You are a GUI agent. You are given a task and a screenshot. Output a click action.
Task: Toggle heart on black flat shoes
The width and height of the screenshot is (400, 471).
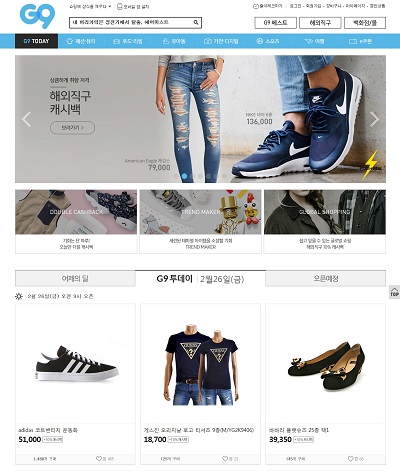350,459
